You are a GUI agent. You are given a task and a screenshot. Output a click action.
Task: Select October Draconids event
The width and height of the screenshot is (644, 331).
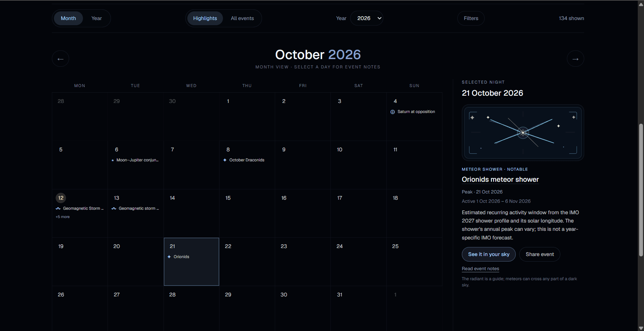[244, 160]
